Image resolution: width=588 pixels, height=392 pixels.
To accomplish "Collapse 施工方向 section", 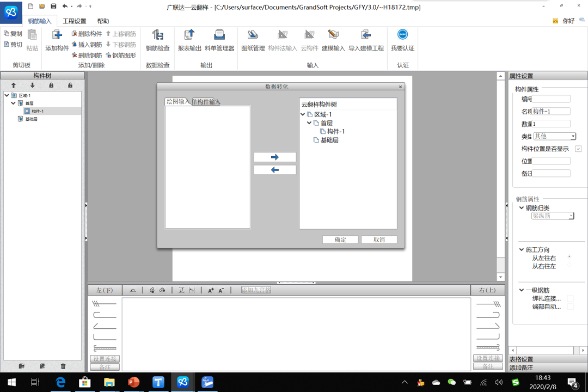I will (521, 249).
